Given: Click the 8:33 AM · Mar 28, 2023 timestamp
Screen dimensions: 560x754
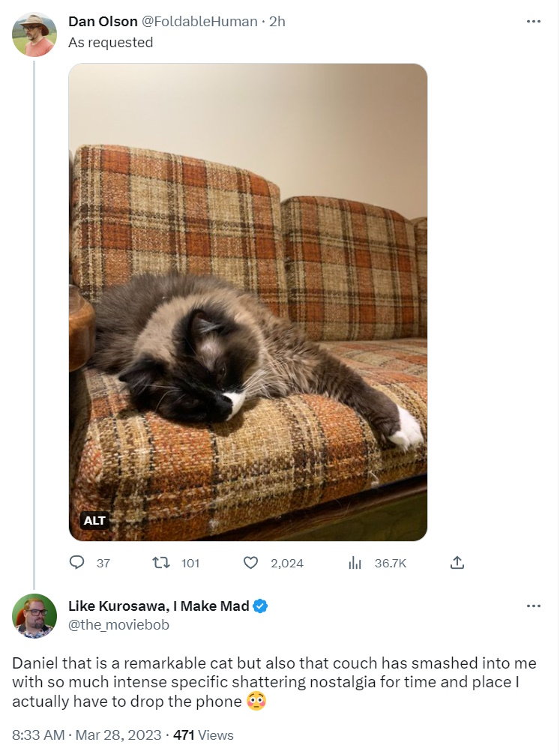Looking at the screenshot, I should coord(86,735).
